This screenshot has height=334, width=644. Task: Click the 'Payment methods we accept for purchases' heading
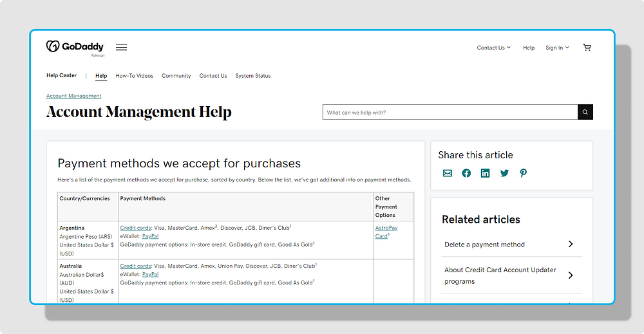coord(179,163)
